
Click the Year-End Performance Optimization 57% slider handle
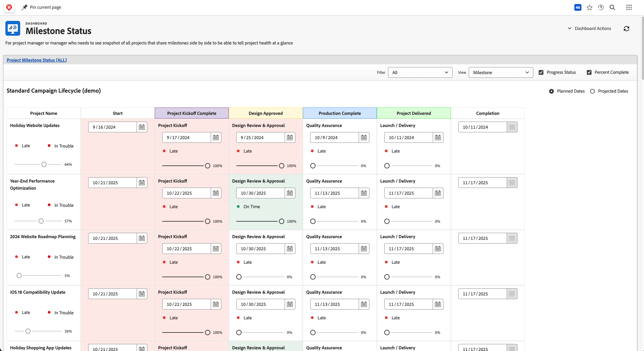coord(41,221)
